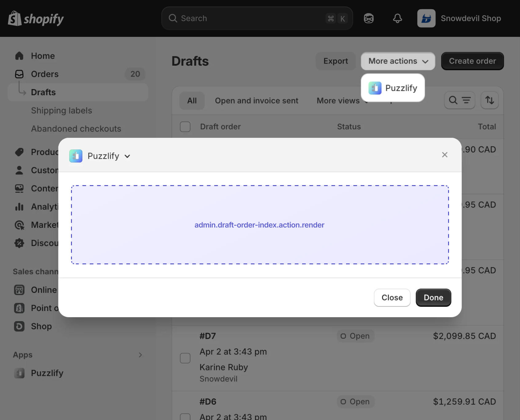Select Puzzlify from More actions menu

point(393,88)
